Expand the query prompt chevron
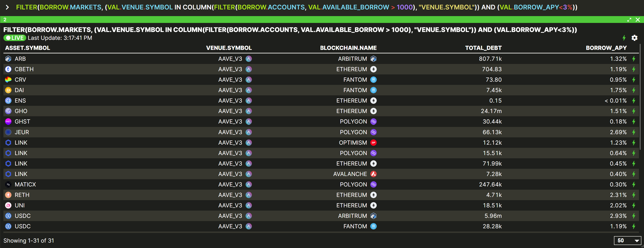Screen dimensions: 644x248 7,7
